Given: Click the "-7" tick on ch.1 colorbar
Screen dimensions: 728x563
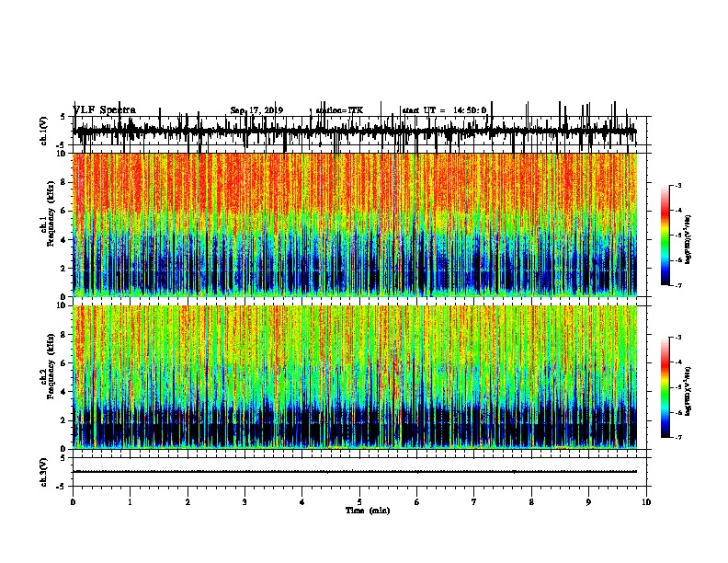Looking at the screenshot, I should pos(677,285).
